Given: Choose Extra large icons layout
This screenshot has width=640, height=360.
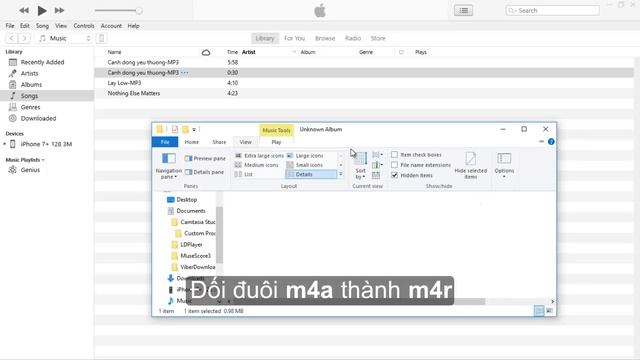Looking at the screenshot, I should tap(259, 156).
